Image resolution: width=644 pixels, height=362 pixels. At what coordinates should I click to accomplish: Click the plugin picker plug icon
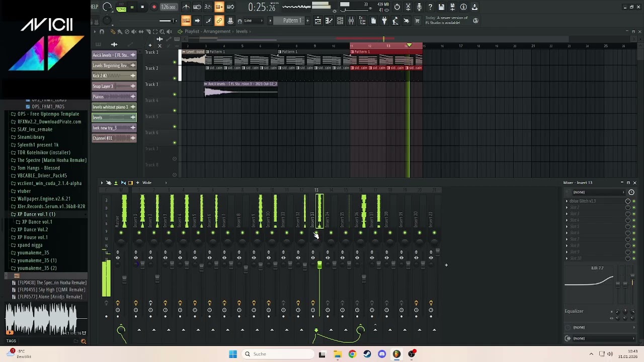(x=384, y=21)
